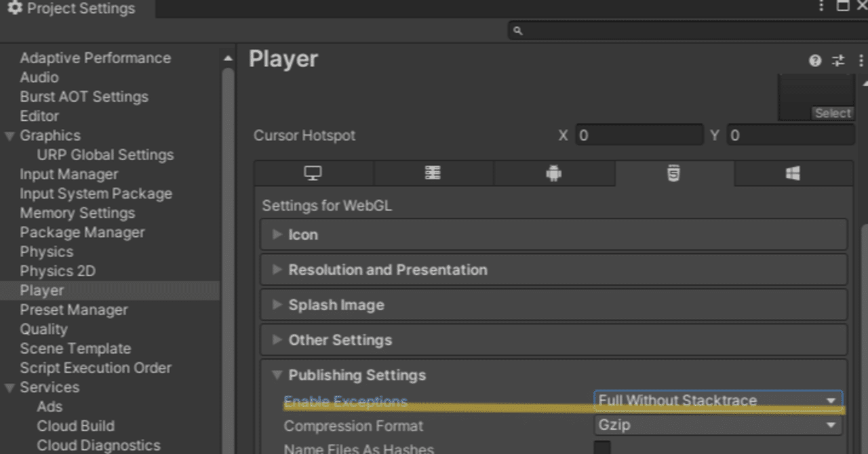The width and height of the screenshot is (868, 454).
Task: Open the kebab menu next to presets
Action: point(860,60)
